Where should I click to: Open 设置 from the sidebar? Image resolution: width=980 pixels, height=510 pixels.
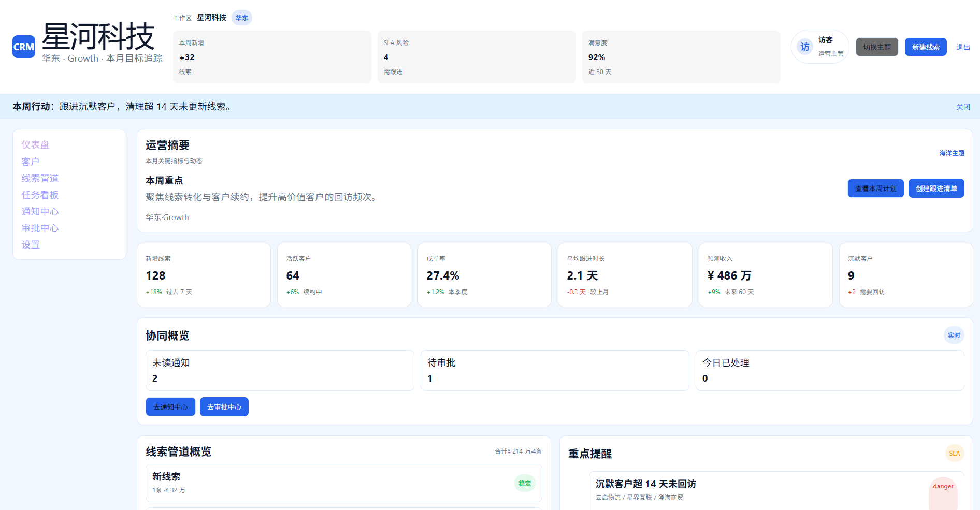click(x=31, y=245)
